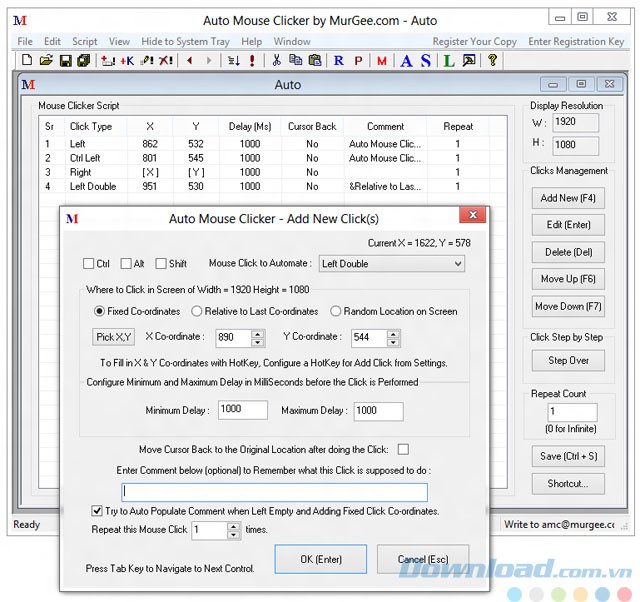Click the Minimum Delay input field
This screenshot has height=602, width=640.
click(x=243, y=409)
